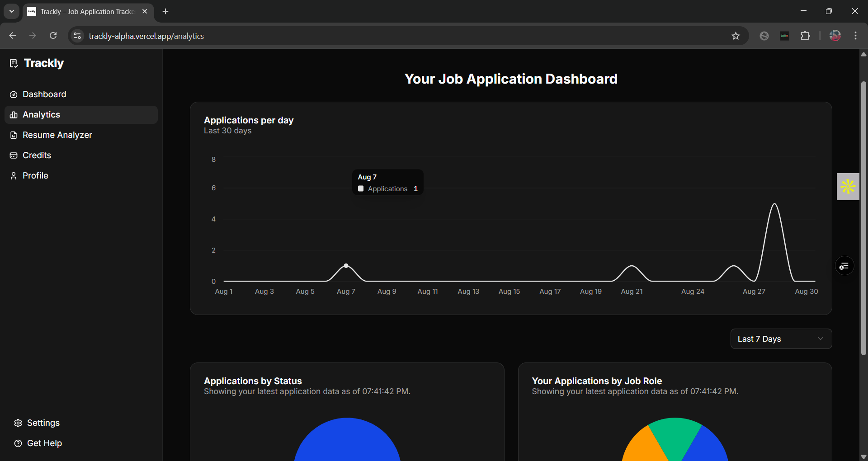
Task: Click the blue slice of Status pie chart
Action: [347, 441]
